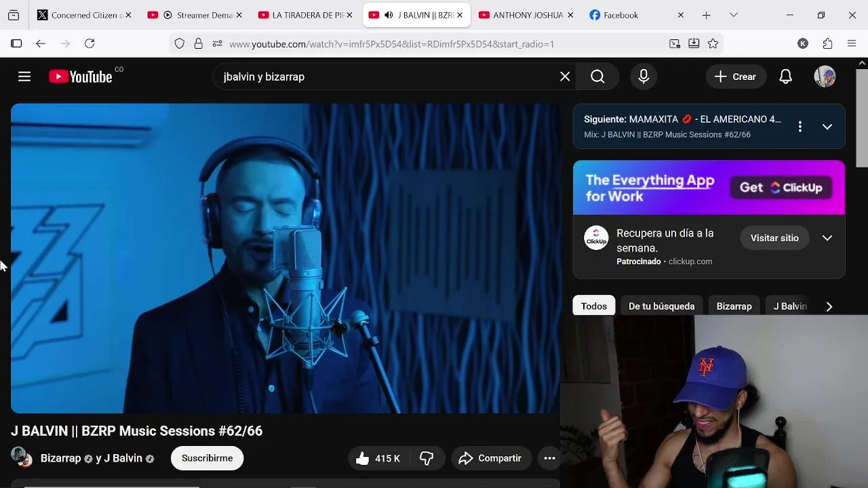Open the K account toolbar icon
Image resolution: width=868 pixels, height=488 pixels.
click(803, 43)
